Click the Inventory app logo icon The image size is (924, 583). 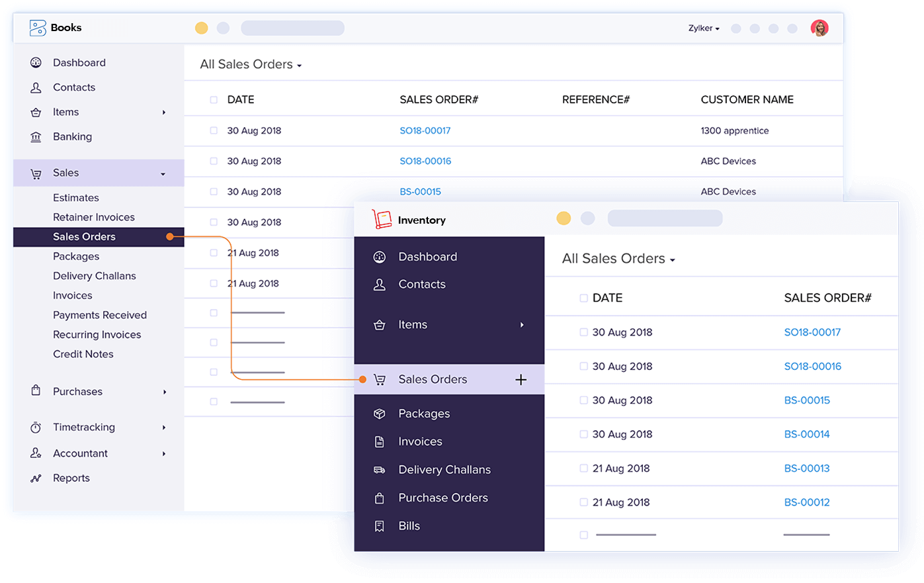(x=382, y=219)
